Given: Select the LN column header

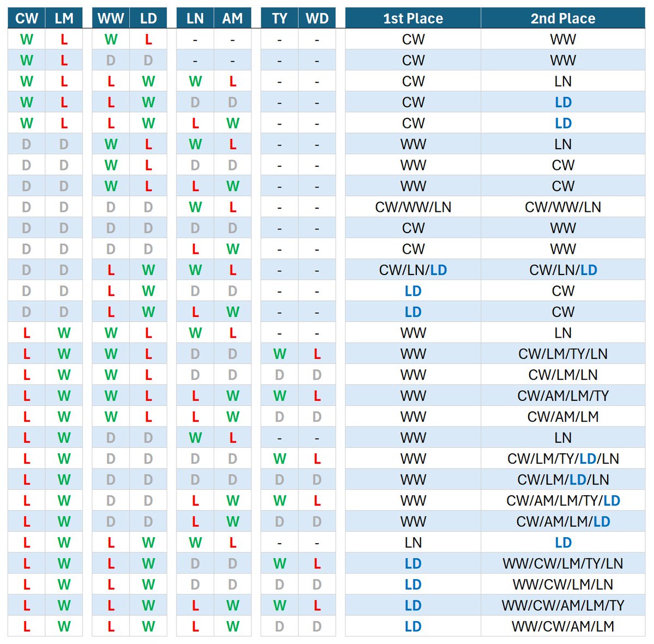Looking at the screenshot, I should point(195,18).
